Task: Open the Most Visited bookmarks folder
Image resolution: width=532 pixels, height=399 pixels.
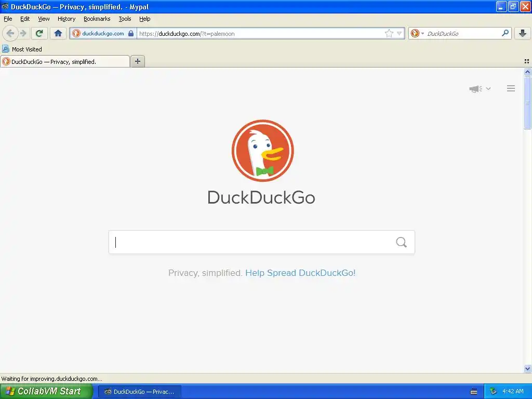Action: 22,49
